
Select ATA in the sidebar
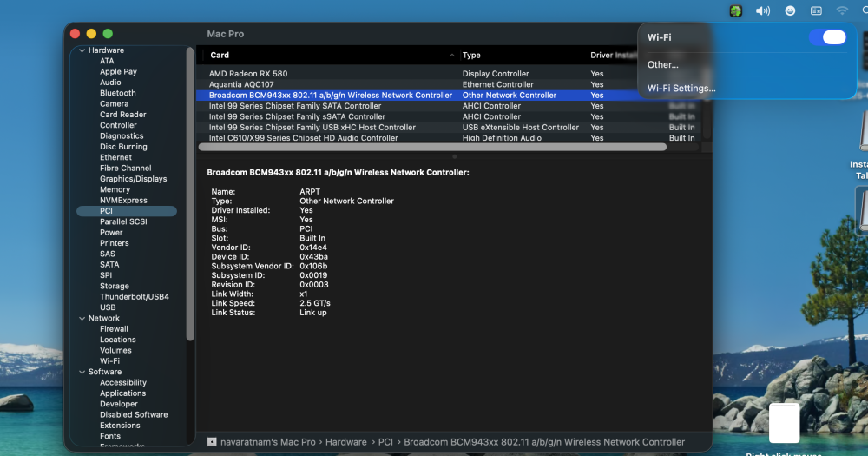107,61
